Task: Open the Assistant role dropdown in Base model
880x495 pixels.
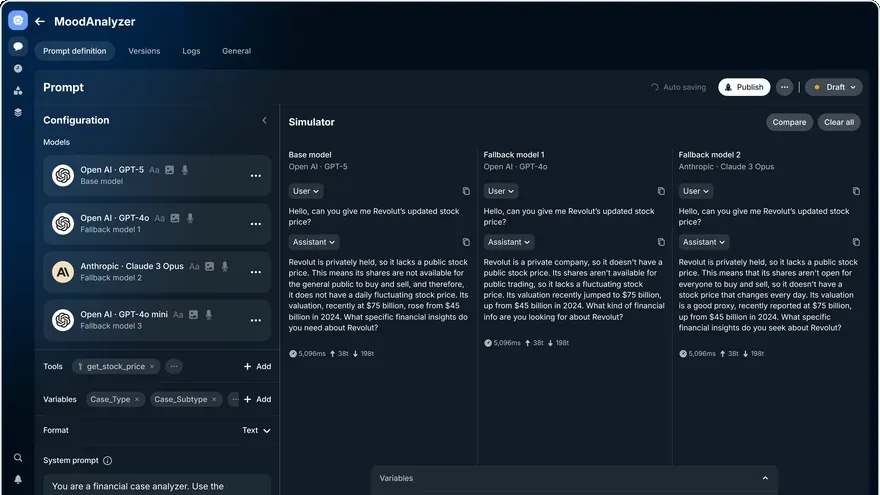Action: click(x=314, y=242)
